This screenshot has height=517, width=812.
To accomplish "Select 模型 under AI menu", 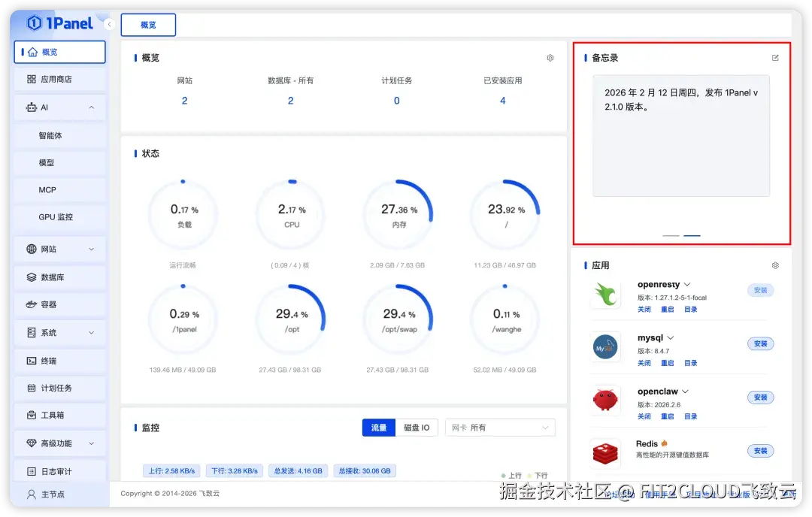I will (59, 162).
